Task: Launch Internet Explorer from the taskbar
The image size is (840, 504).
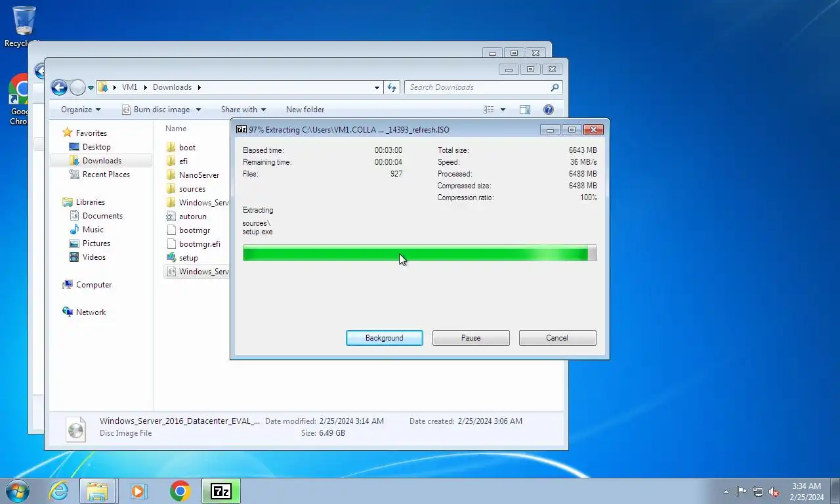Action: point(59,491)
